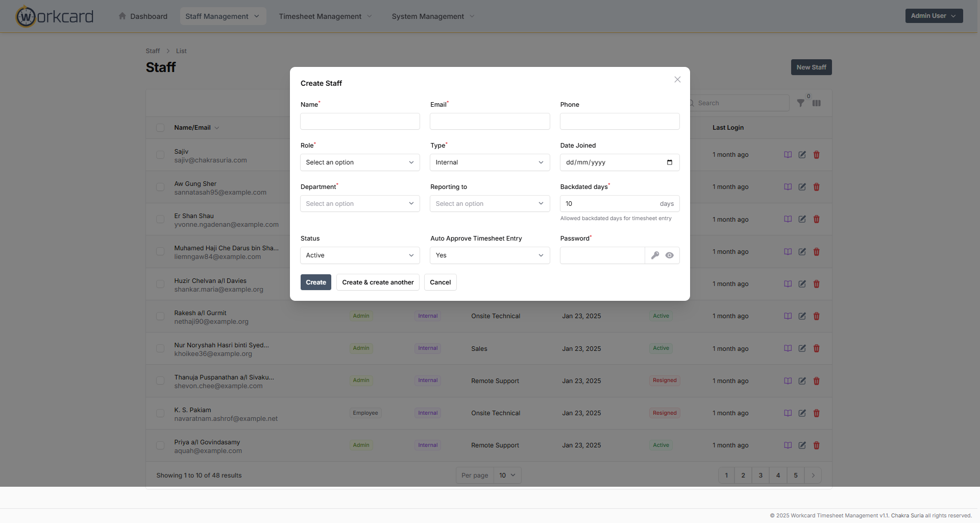Toggle the select-all checkbox in table header
This screenshot has height=523, width=980.
pyautogui.click(x=160, y=128)
